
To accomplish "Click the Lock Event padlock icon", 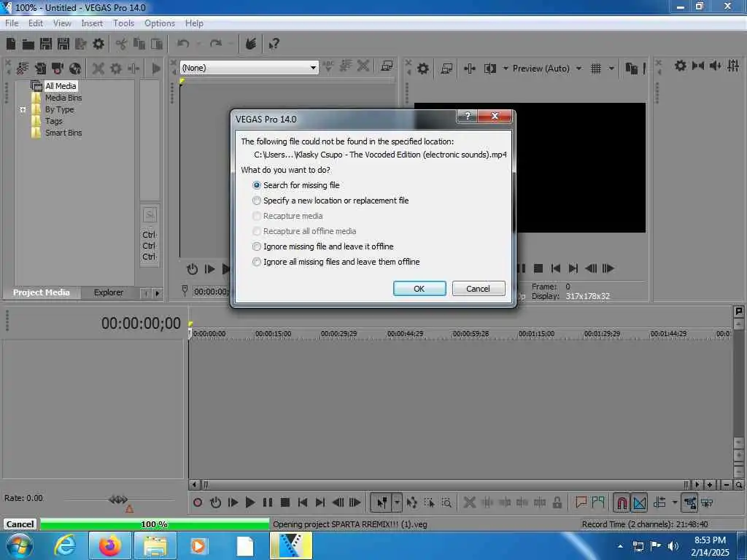I will point(557,502).
